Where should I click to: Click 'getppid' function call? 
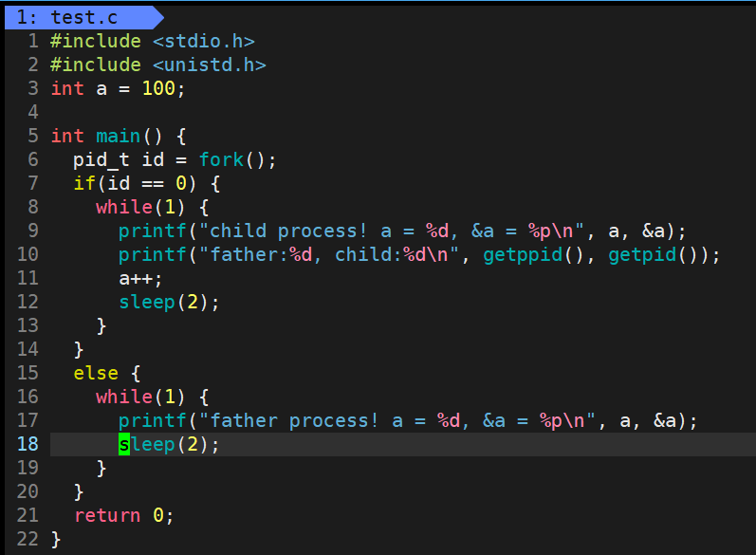[x=523, y=254]
